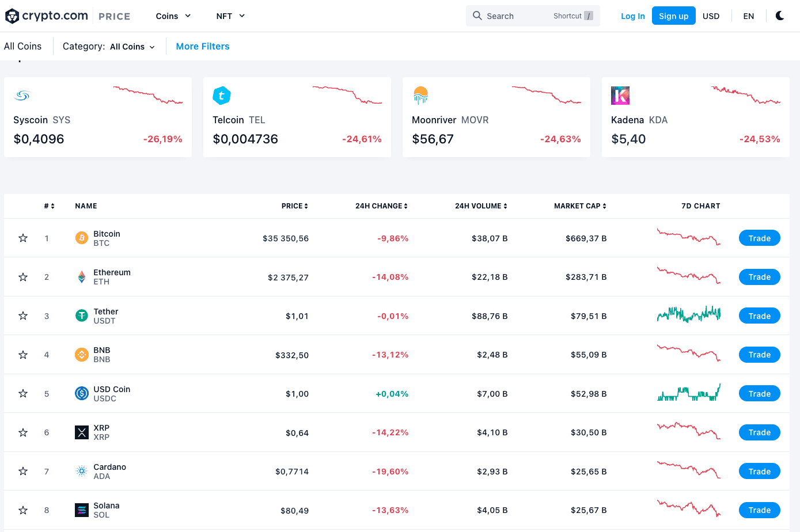Trade Solana button
The width and height of the screenshot is (800, 532).
point(760,510)
